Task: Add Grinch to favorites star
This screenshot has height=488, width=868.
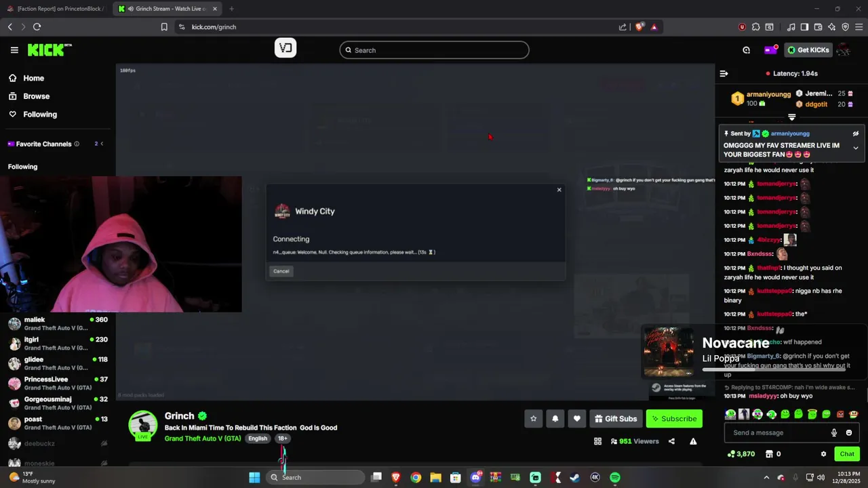Action: click(x=534, y=419)
